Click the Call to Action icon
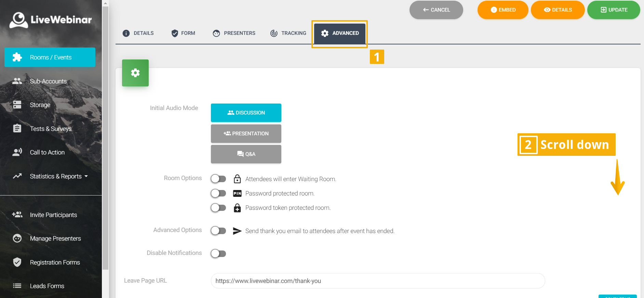644x298 pixels. click(x=17, y=152)
